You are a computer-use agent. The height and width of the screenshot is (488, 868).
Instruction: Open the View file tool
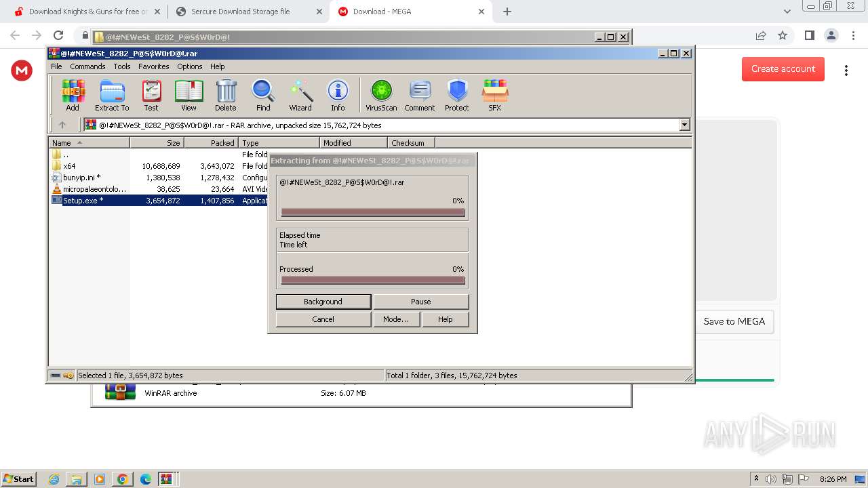[189, 95]
